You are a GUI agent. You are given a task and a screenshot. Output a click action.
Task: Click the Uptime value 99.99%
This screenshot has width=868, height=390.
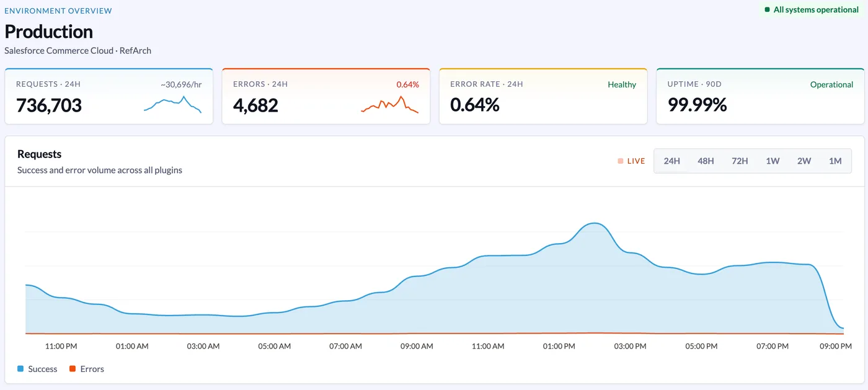click(x=697, y=105)
